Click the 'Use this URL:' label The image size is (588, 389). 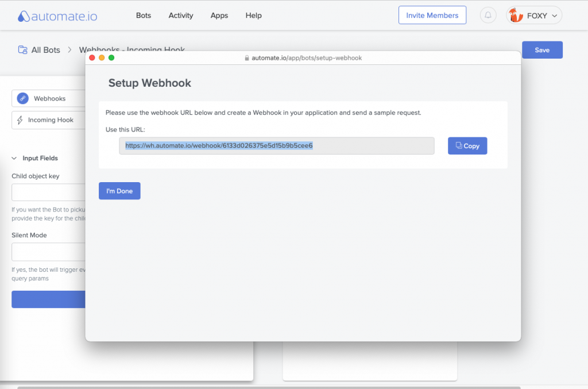click(x=125, y=129)
